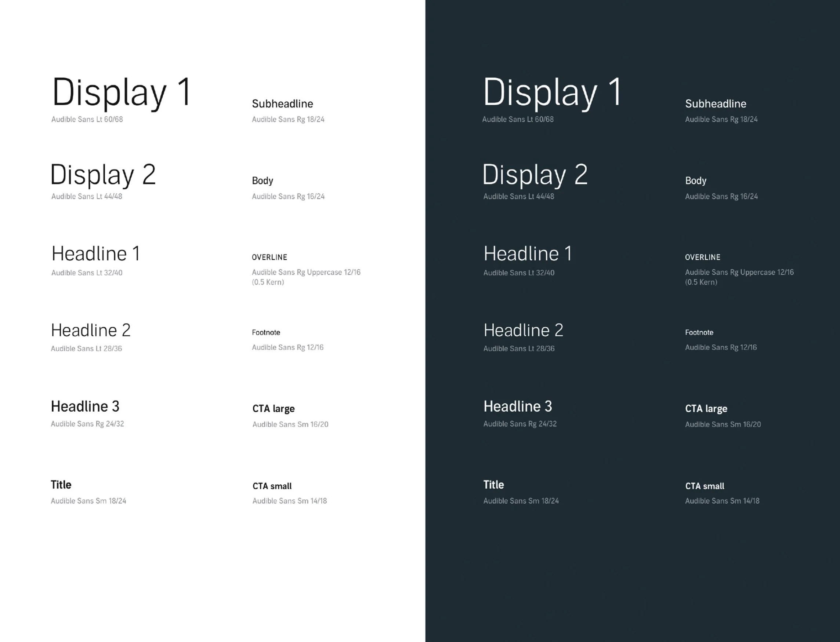Select 'Audible Sans Rg Uppercase 12/16' on dark panel
Screen dimensions: 840x642
pyautogui.click(x=739, y=273)
